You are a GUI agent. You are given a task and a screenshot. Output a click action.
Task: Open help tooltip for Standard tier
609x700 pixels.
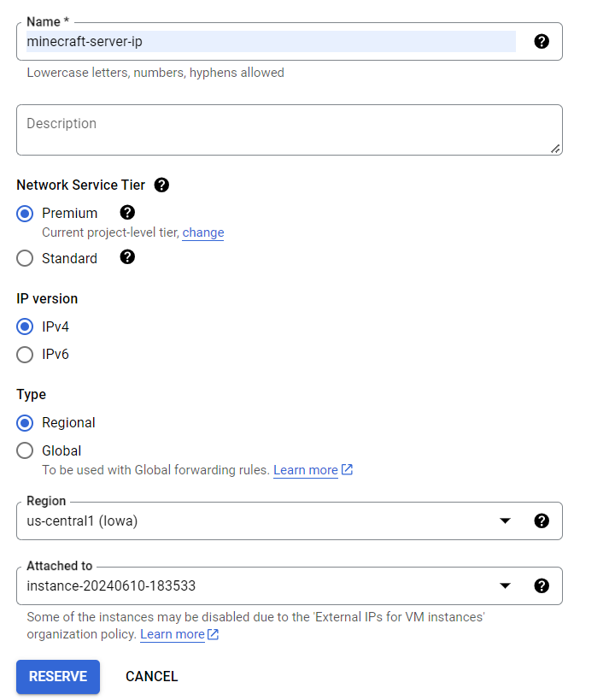tap(127, 256)
